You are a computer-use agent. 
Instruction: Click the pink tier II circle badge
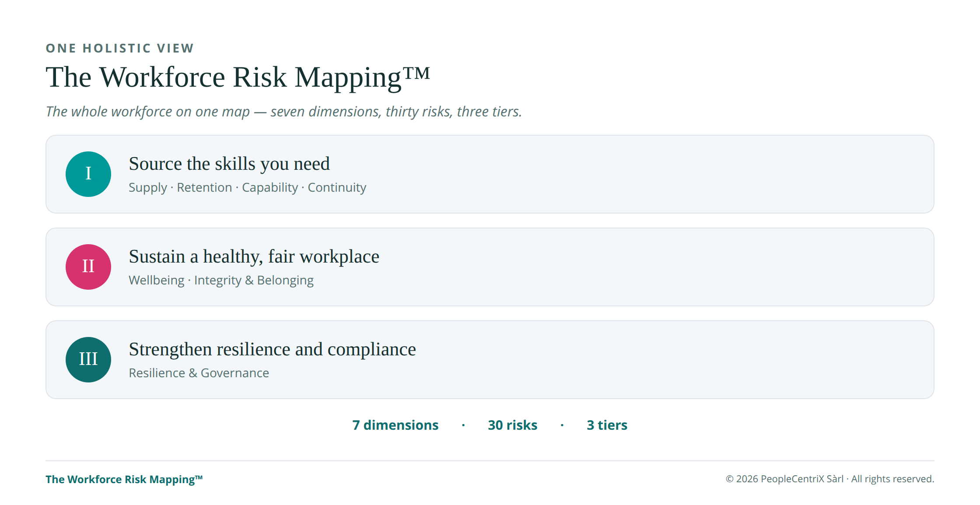[88, 267]
